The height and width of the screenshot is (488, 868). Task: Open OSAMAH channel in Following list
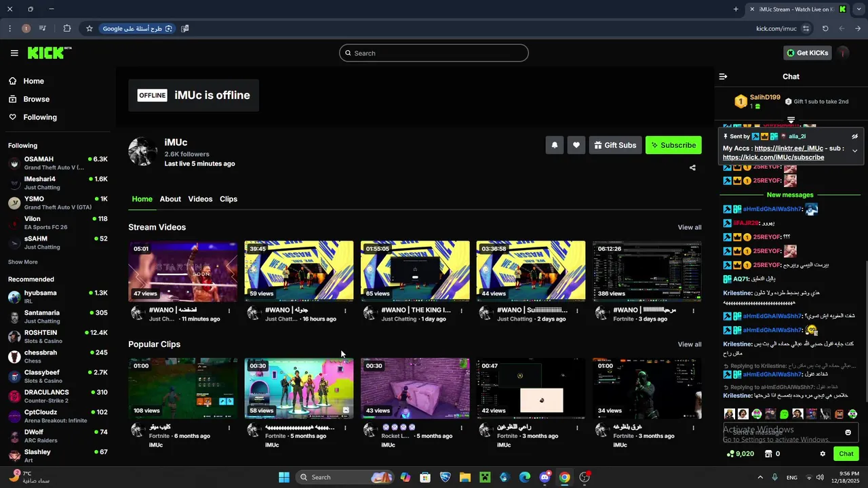[58, 163]
